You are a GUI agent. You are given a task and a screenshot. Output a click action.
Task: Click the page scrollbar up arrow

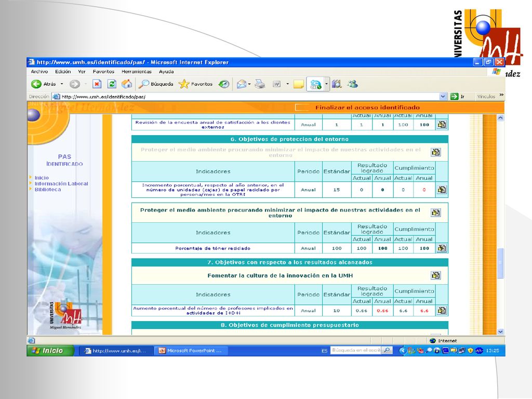tap(500, 118)
